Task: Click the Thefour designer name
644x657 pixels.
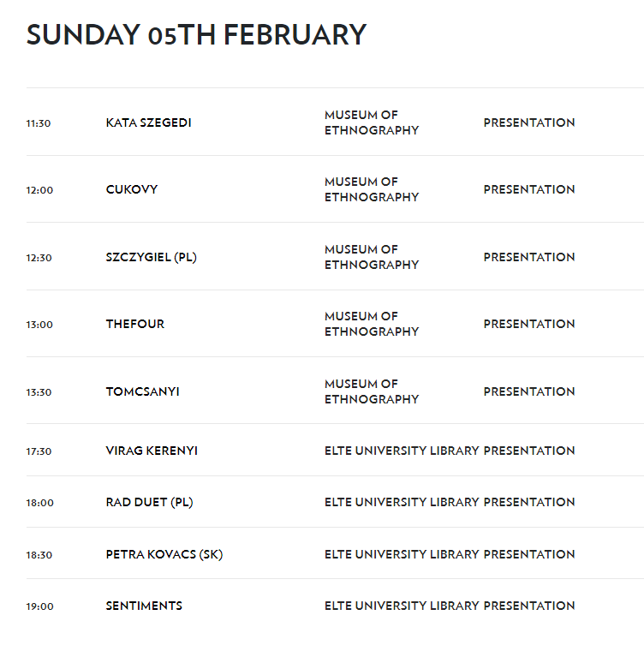Action: tap(135, 324)
